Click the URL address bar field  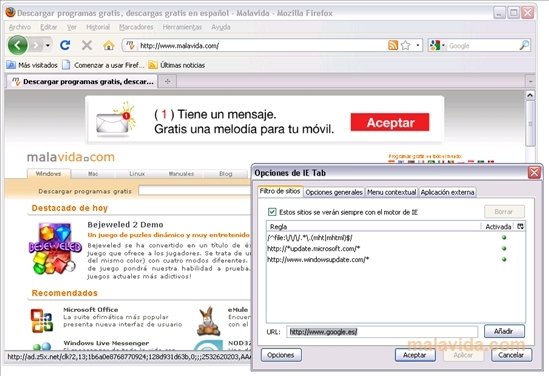tap(263, 46)
